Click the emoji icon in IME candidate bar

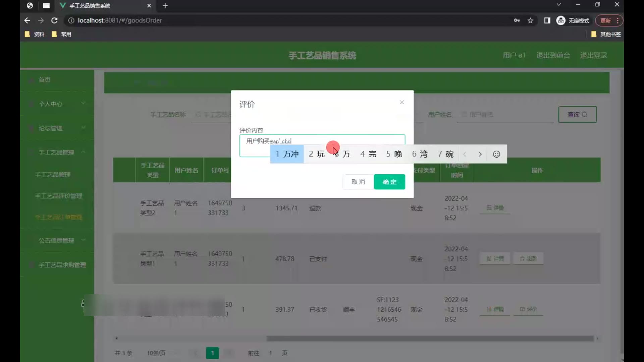(x=496, y=154)
